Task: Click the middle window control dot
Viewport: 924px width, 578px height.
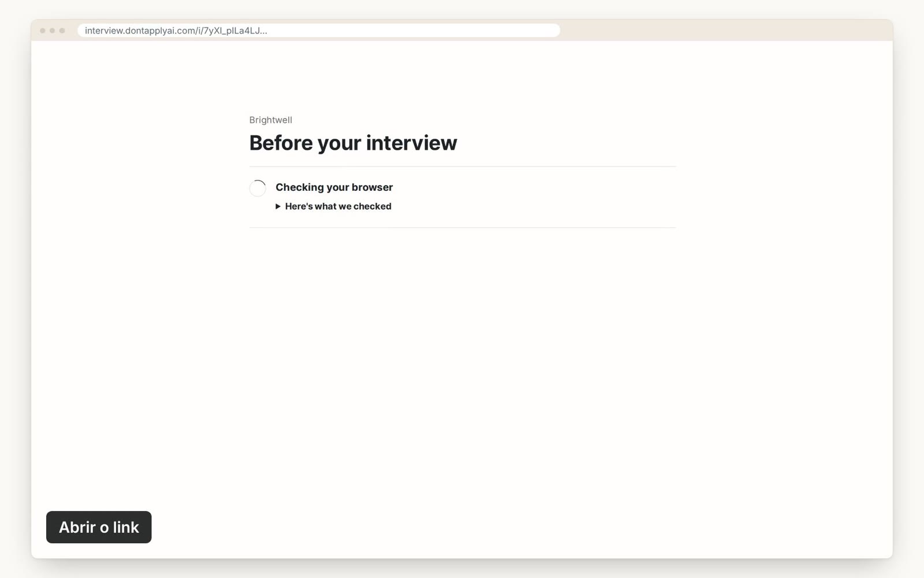Action: click(x=53, y=31)
